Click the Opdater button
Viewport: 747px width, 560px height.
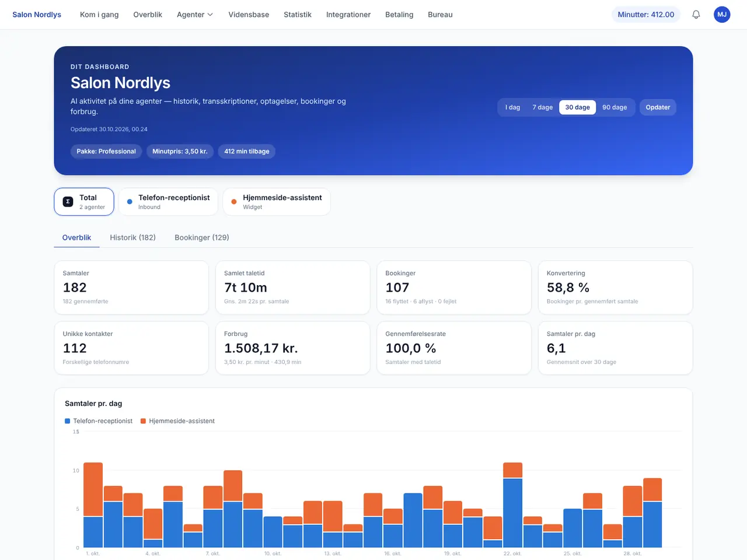[658, 107]
